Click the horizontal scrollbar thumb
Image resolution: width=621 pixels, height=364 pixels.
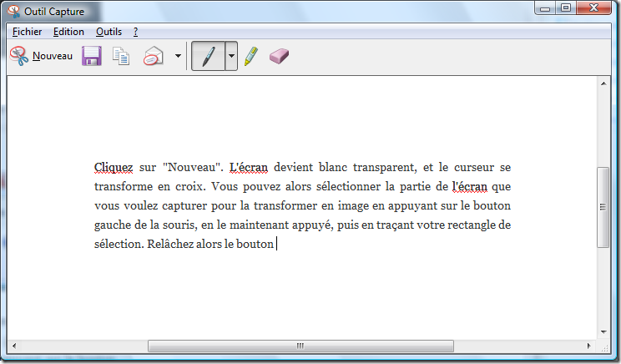pyautogui.click(x=300, y=346)
